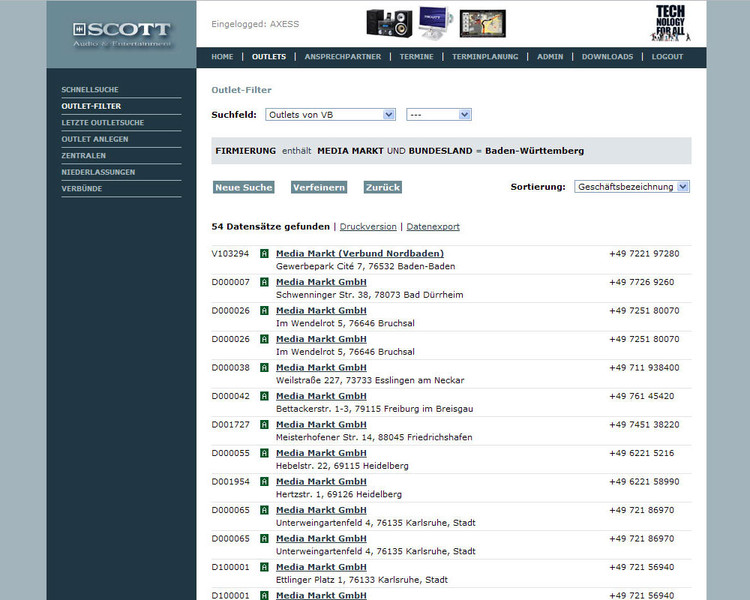
Task: Open the 'Outlets von VB' Suchfeld dropdown
Action: click(331, 115)
